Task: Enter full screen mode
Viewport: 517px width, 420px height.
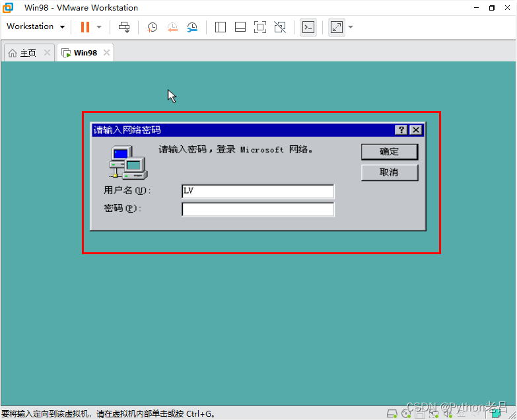Action: click(260, 27)
